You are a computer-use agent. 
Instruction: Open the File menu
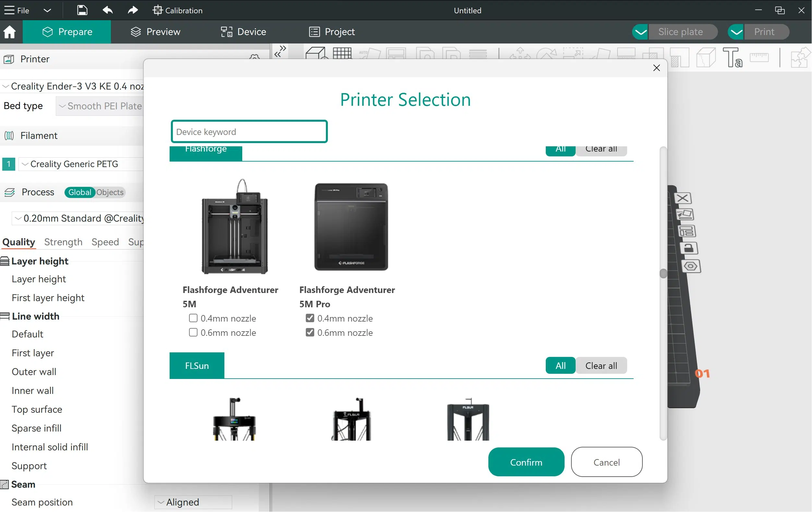(17, 10)
